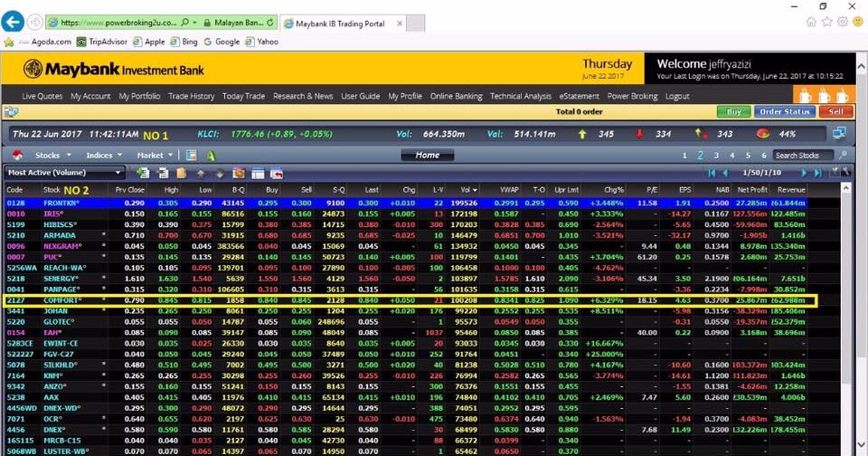
Task: Open the browser home icon
Action: pos(811,22)
